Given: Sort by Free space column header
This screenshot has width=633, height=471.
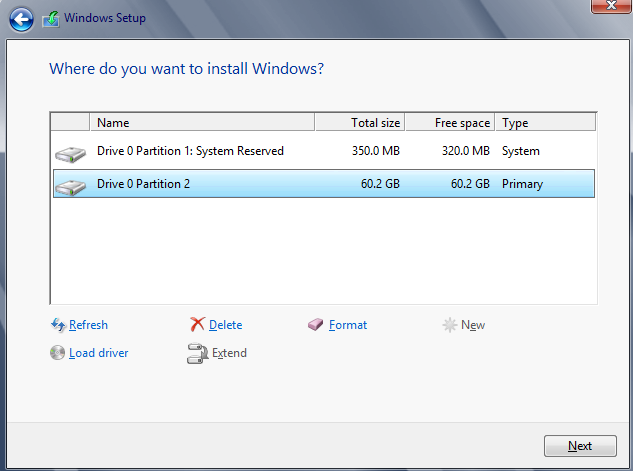Looking at the screenshot, I should pyautogui.click(x=450, y=122).
